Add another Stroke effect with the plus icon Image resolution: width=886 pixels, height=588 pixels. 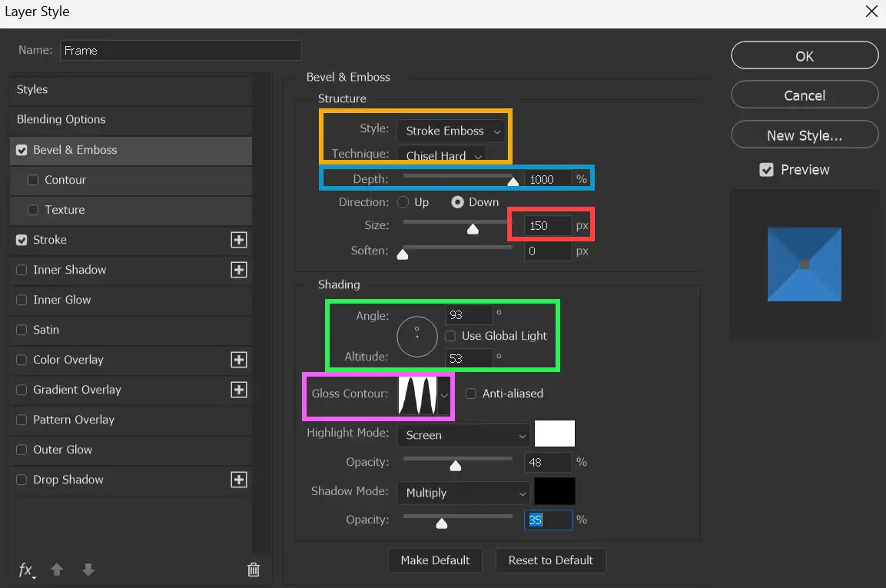coord(238,240)
